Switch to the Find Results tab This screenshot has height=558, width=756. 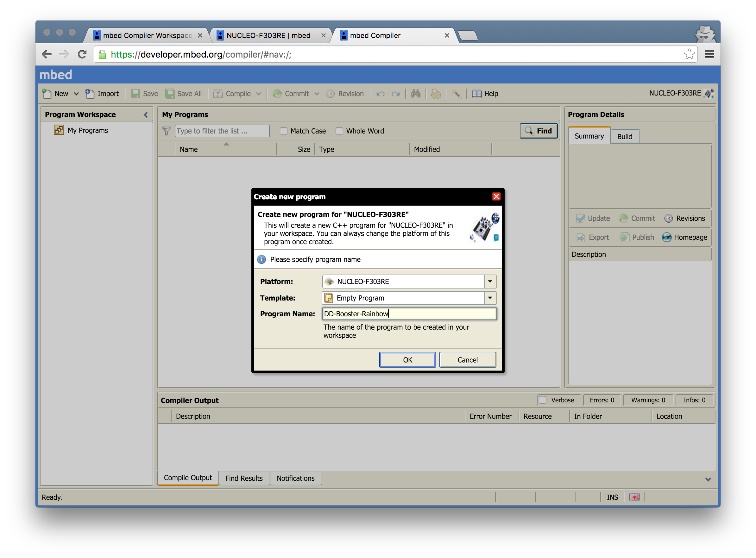click(244, 478)
